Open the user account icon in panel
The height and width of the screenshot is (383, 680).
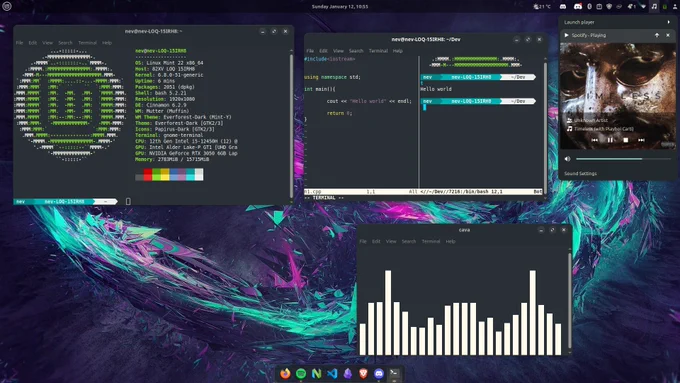675,7
